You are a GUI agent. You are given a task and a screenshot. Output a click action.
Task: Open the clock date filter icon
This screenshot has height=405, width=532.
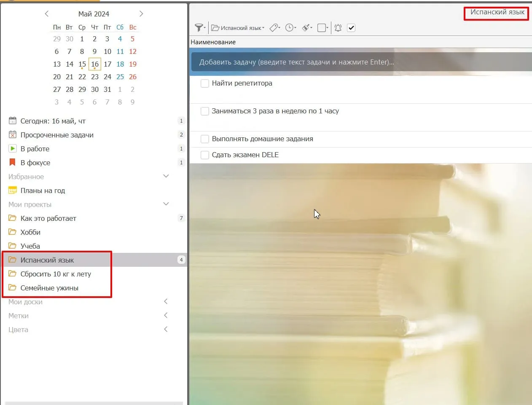(290, 28)
